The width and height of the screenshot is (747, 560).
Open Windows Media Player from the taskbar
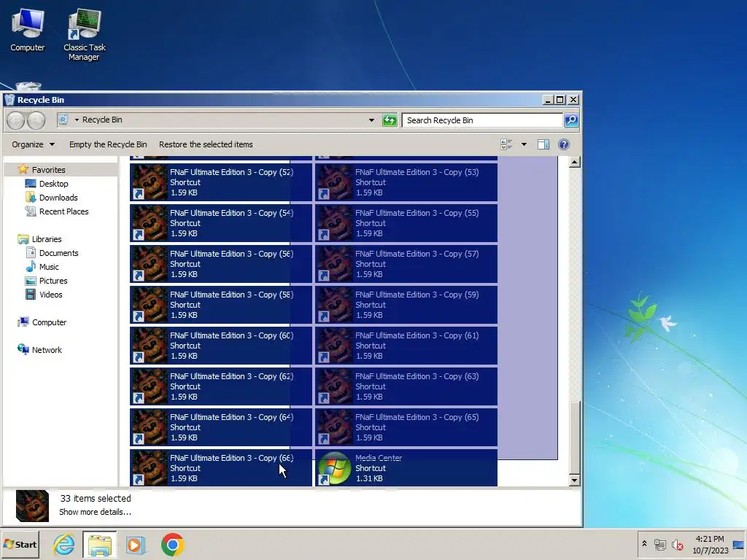click(135, 545)
